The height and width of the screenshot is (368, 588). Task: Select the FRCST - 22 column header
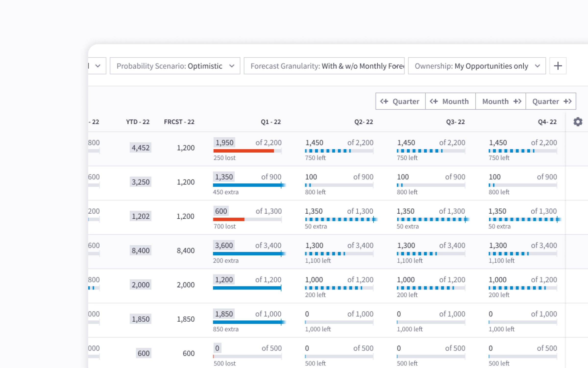(x=179, y=122)
